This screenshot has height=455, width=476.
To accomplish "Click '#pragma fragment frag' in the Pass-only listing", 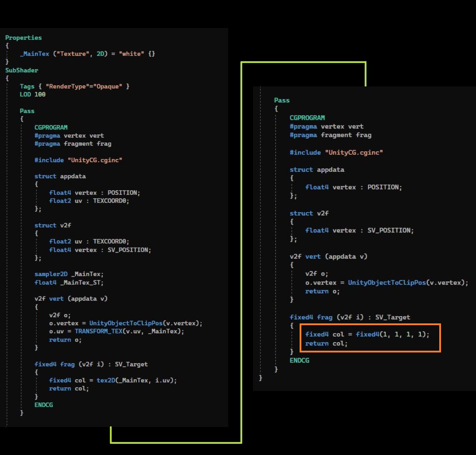I will coord(331,135).
